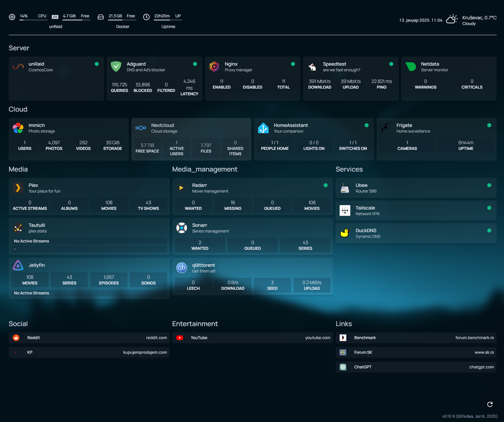Click the Forum SK icon

343,352
